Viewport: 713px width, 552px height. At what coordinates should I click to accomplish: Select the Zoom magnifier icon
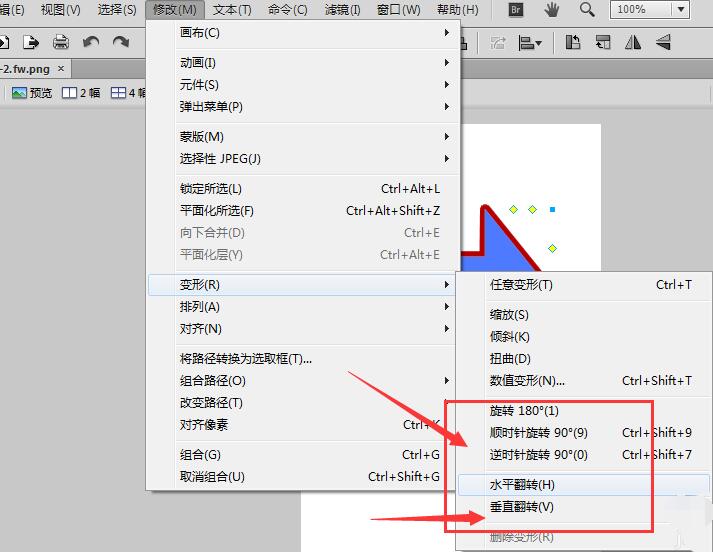point(587,10)
